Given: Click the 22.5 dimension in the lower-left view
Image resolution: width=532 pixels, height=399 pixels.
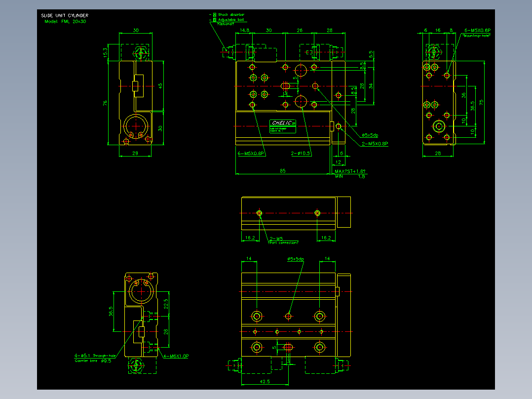Looking at the screenshot, I should [166, 304].
